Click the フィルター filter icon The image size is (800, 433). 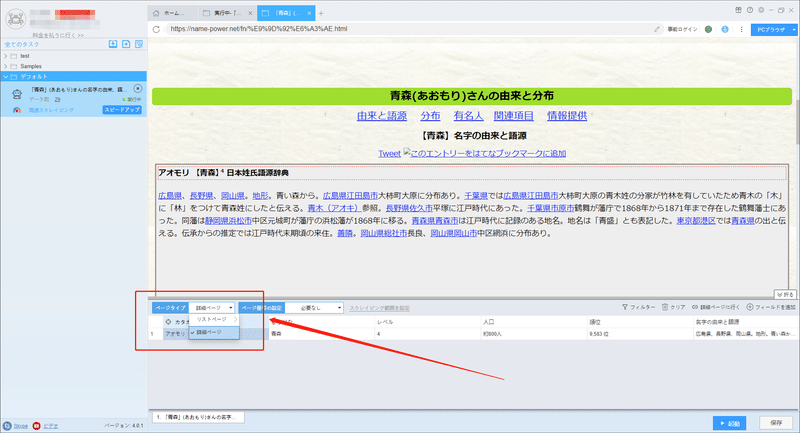coord(625,307)
